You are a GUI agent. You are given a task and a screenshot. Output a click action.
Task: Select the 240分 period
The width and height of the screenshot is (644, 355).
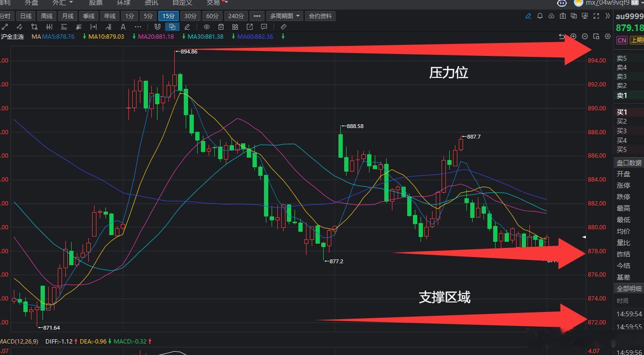236,16
